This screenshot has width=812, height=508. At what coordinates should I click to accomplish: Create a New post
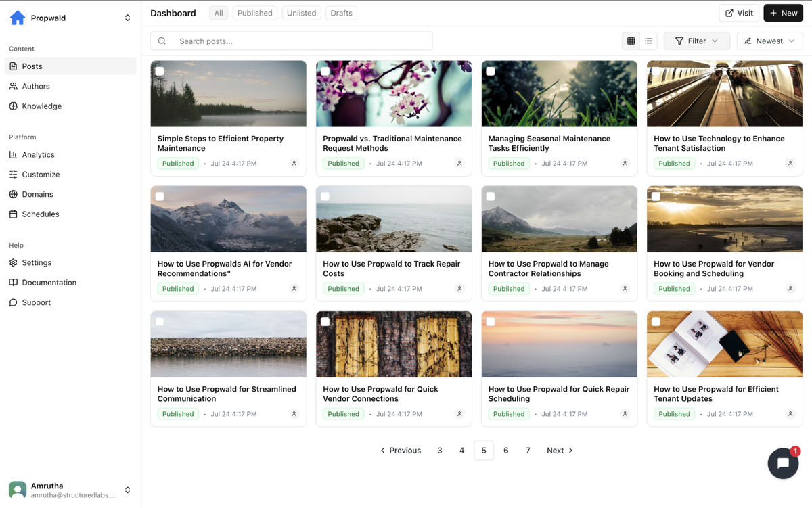(783, 13)
